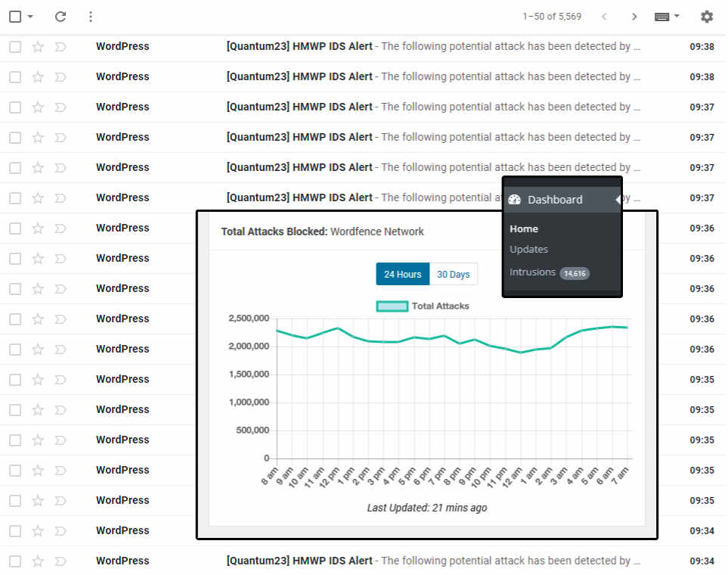The height and width of the screenshot is (575, 728).
Task: Select Home in the Dashboard submenu
Action: pos(524,228)
